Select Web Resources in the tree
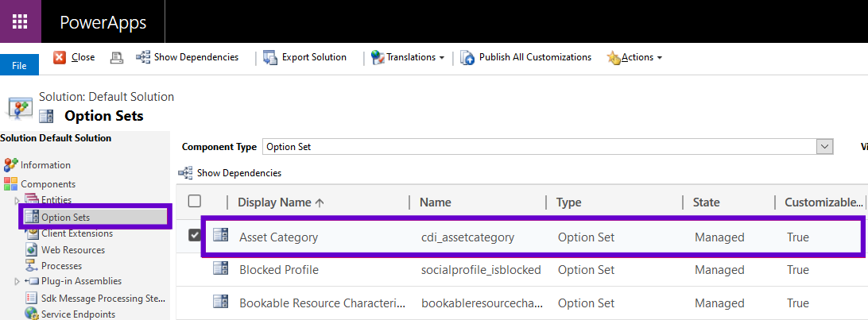The image size is (868, 320). point(73,250)
